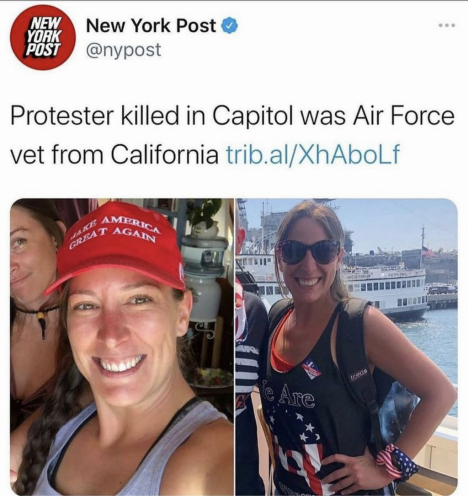Open the New York Post profile avatar

(41, 39)
